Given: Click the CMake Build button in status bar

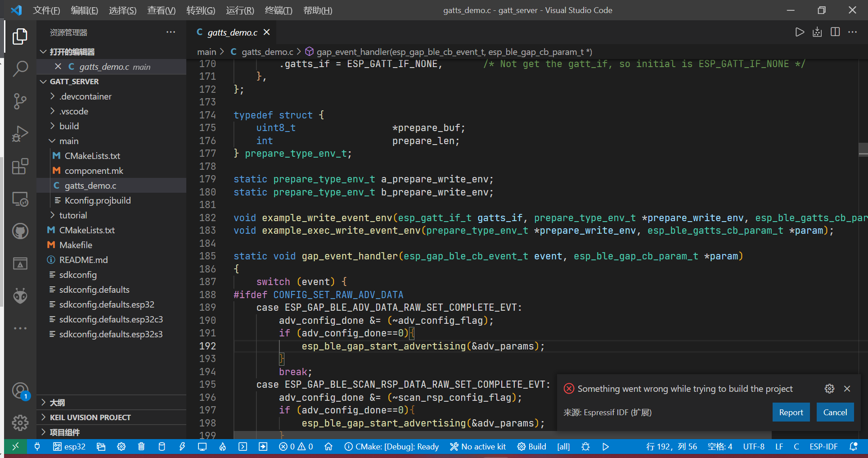Looking at the screenshot, I should [x=531, y=446].
